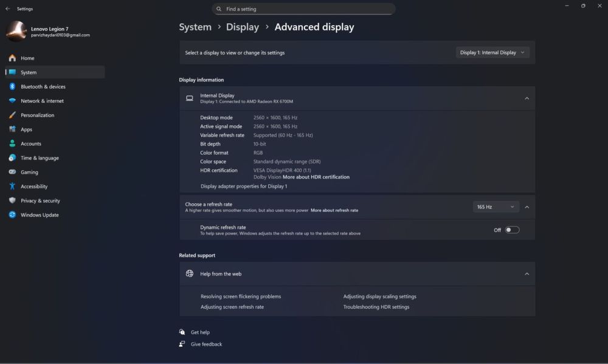Viewport: 608px width, 364px height.
Task: Open Adjusting display scaling settings link
Action: pos(379,296)
